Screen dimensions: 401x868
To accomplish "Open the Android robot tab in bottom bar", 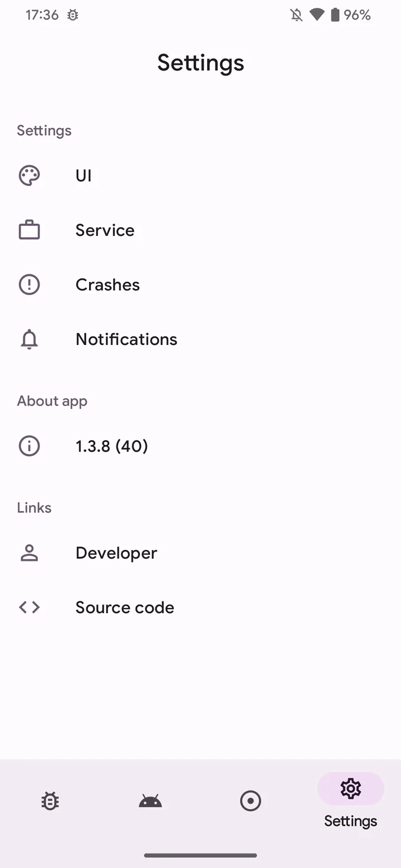I will 150,801.
